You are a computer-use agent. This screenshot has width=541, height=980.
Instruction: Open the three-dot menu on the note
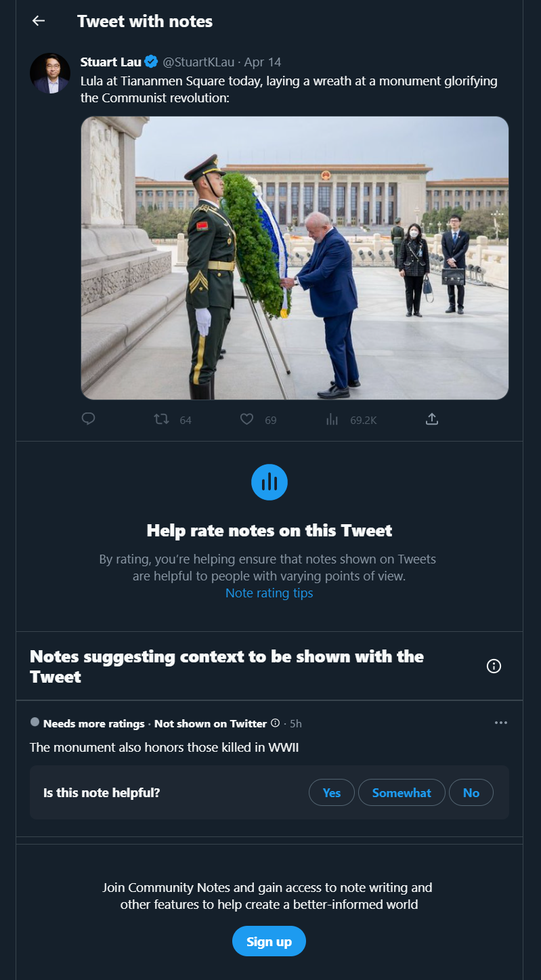pyautogui.click(x=501, y=723)
